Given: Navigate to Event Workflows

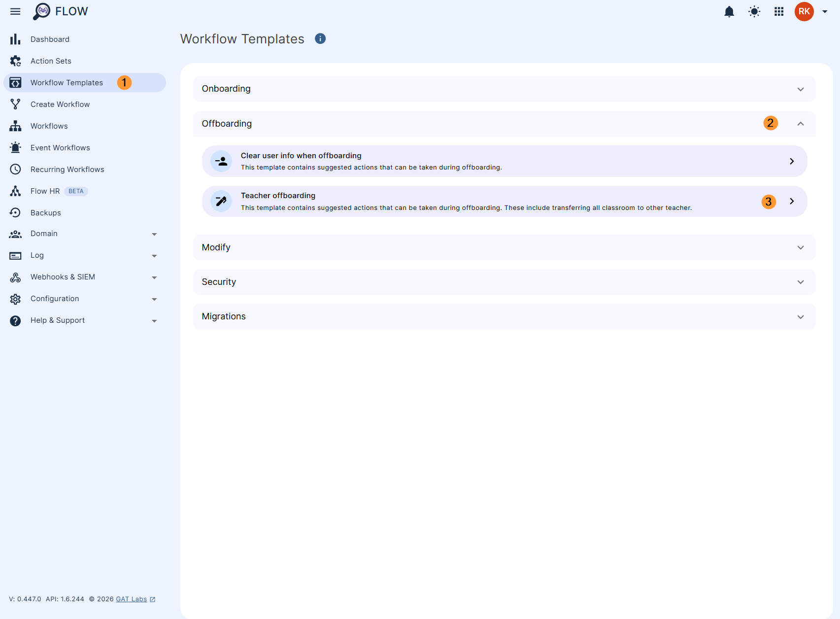Looking at the screenshot, I should point(85,147).
